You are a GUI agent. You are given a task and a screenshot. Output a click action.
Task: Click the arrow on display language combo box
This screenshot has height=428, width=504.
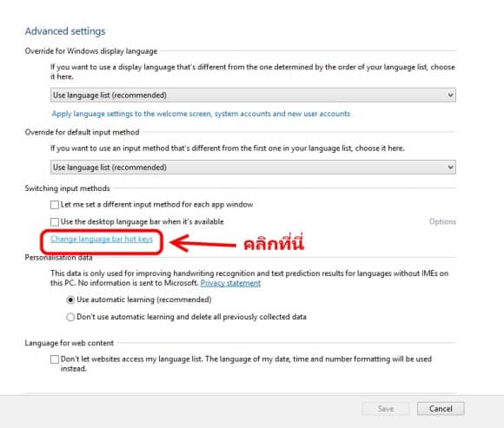[x=450, y=95]
